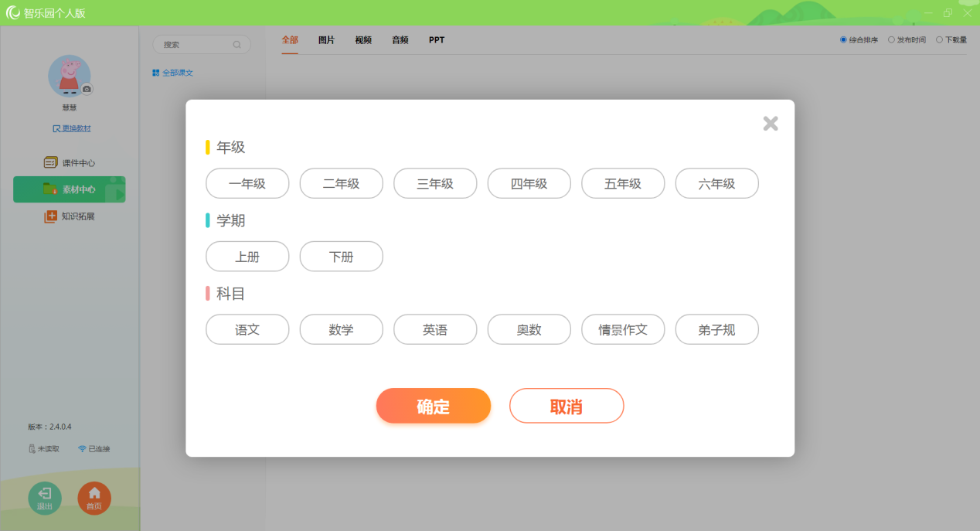The height and width of the screenshot is (531, 980).
Task: Restore the 智乐园 window size
Action: 948,13
